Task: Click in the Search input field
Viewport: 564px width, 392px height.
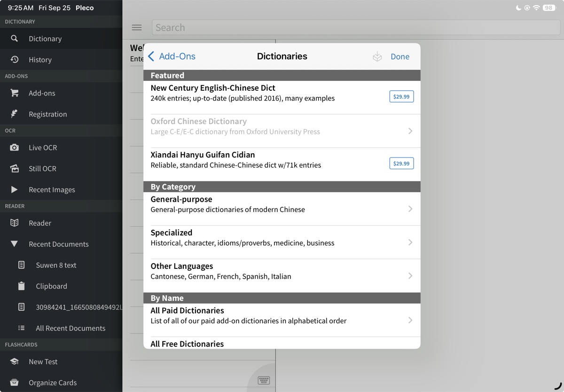Action: (x=356, y=27)
